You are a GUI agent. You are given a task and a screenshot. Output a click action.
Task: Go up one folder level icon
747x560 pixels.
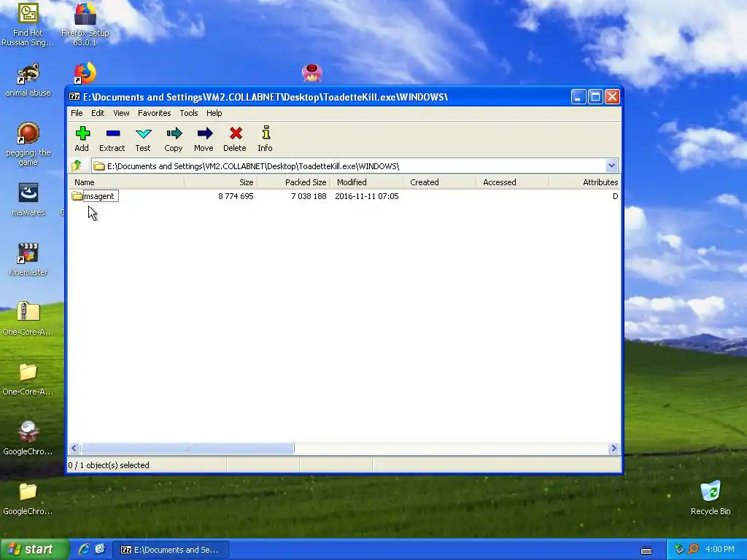(x=76, y=166)
